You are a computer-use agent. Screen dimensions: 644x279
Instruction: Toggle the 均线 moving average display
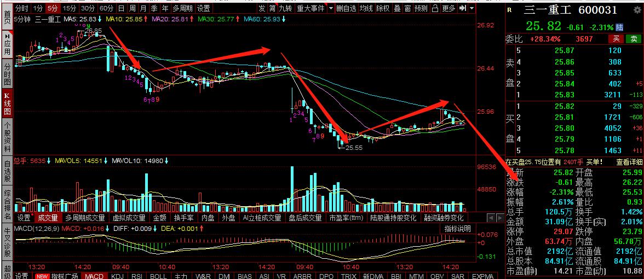click(366, 8)
